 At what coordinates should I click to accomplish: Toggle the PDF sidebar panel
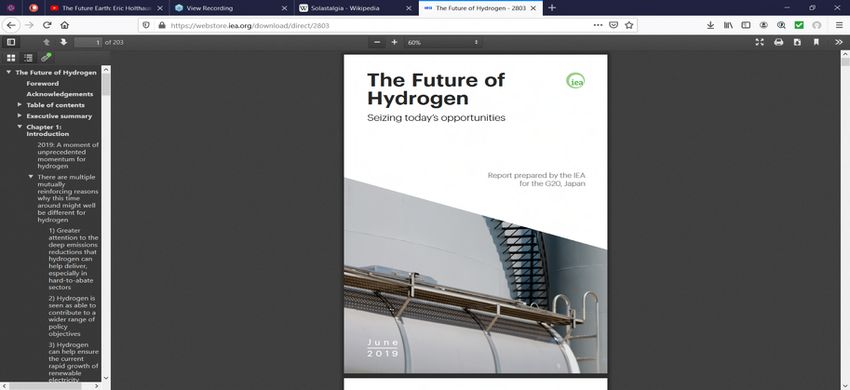(x=11, y=42)
